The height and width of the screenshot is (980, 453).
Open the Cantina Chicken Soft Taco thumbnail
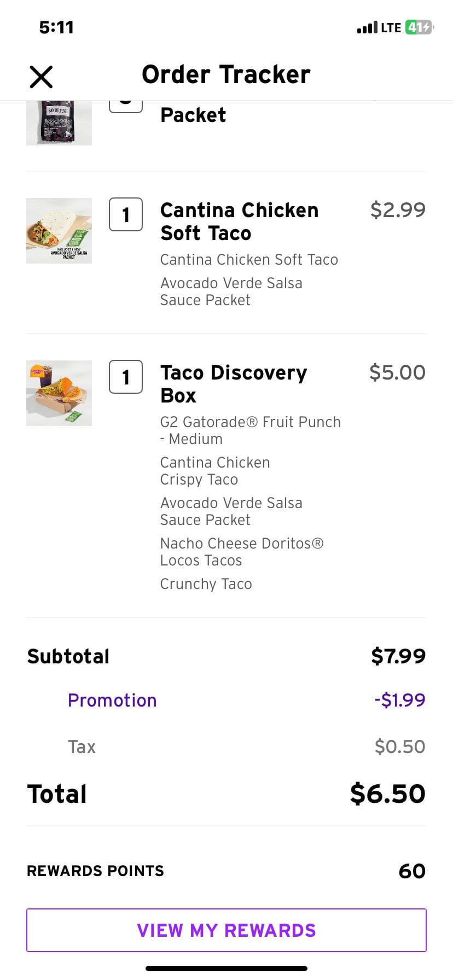click(x=59, y=231)
